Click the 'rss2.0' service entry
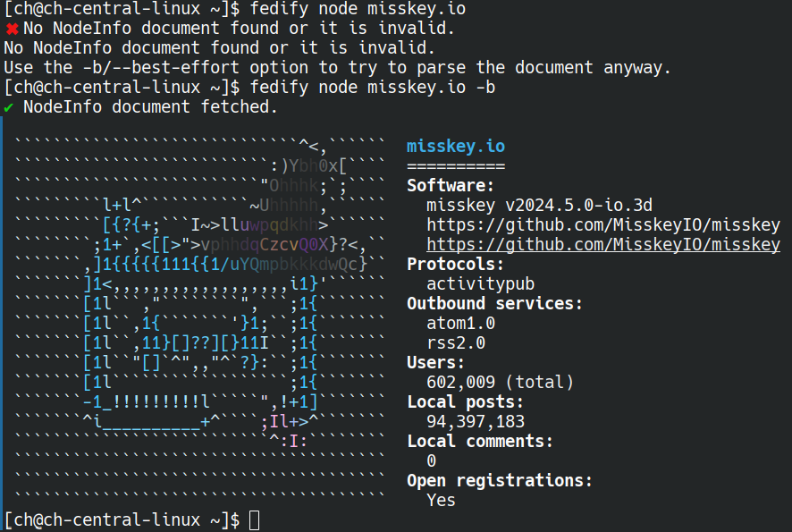The width and height of the screenshot is (792, 532). tap(456, 343)
